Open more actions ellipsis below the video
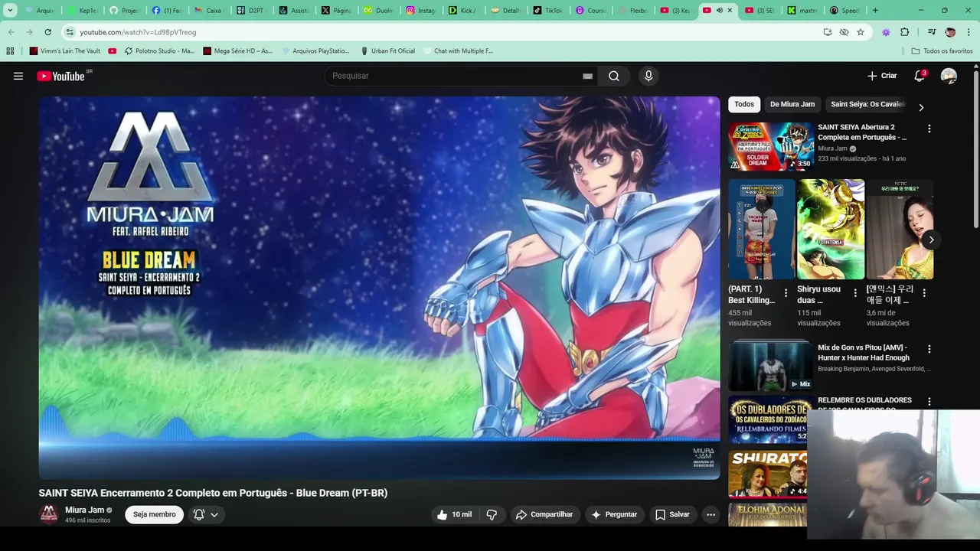Image resolution: width=980 pixels, height=551 pixels. 710,514
